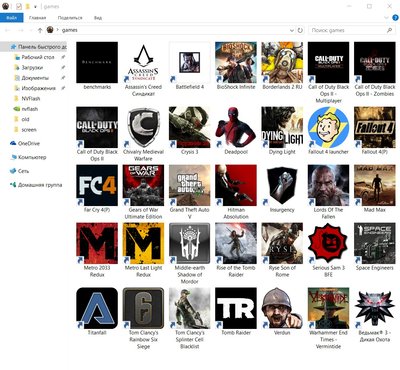Open the address bar history dropdown arrow
400x370 pixels.
tap(292, 30)
